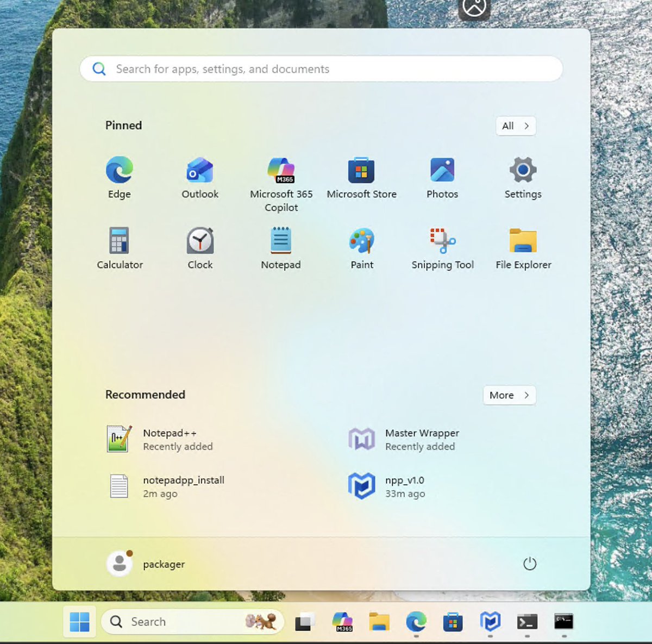The height and width of the screenshot is (644, 652).
Task: Open the packager user account menu
Action: pyautogui.click(x=146, y=564)
